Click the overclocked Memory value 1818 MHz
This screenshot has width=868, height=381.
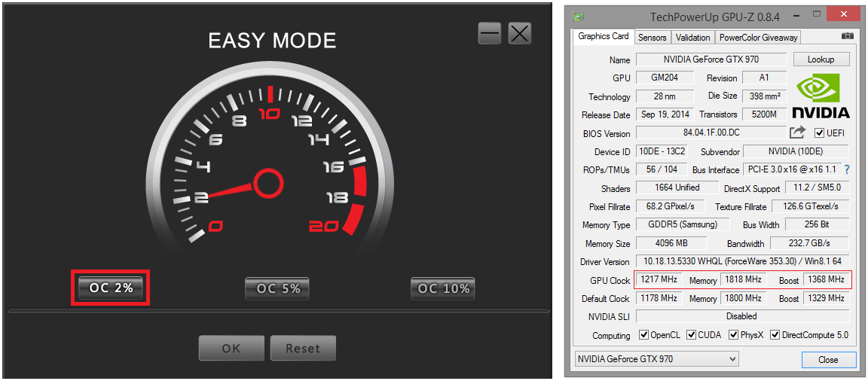coord(744,280)
